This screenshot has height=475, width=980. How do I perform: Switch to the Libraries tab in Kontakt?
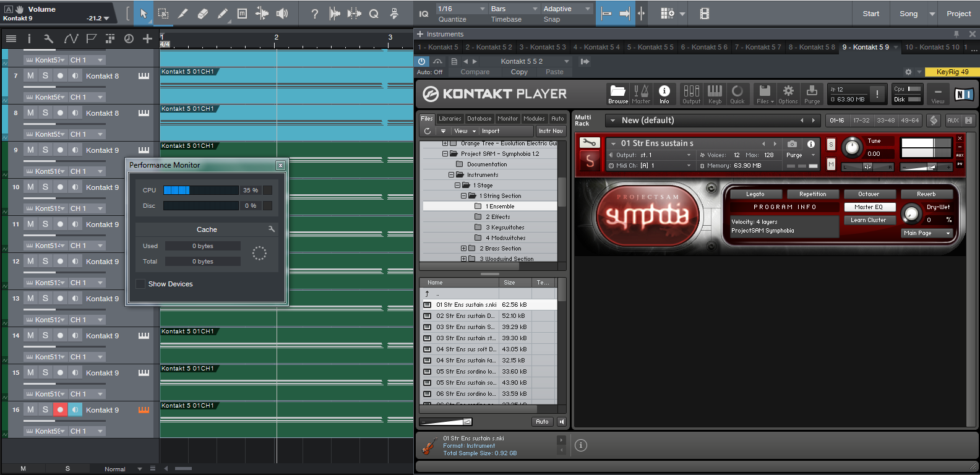coord(450,119)
